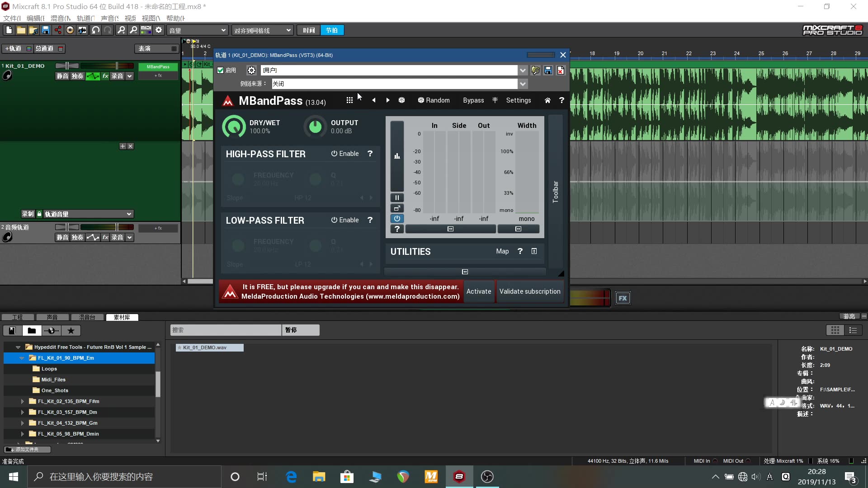Save the preset with the plugin floppy icon
The image size is (868, 488).
pyautogui.click(x=548, y=70)
